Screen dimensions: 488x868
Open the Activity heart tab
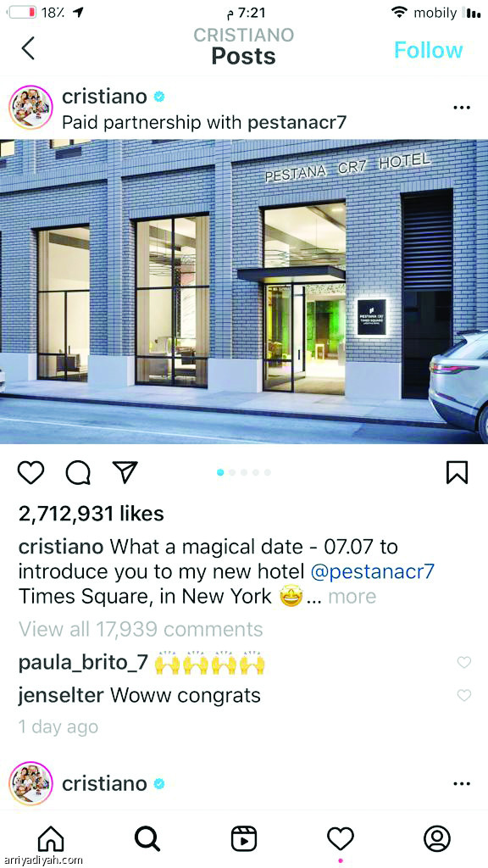click(341, 840)
